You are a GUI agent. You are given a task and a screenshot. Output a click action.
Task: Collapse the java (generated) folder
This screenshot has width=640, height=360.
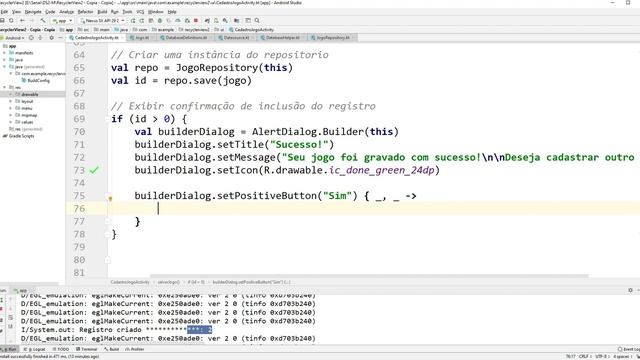(x=5, y=67)
